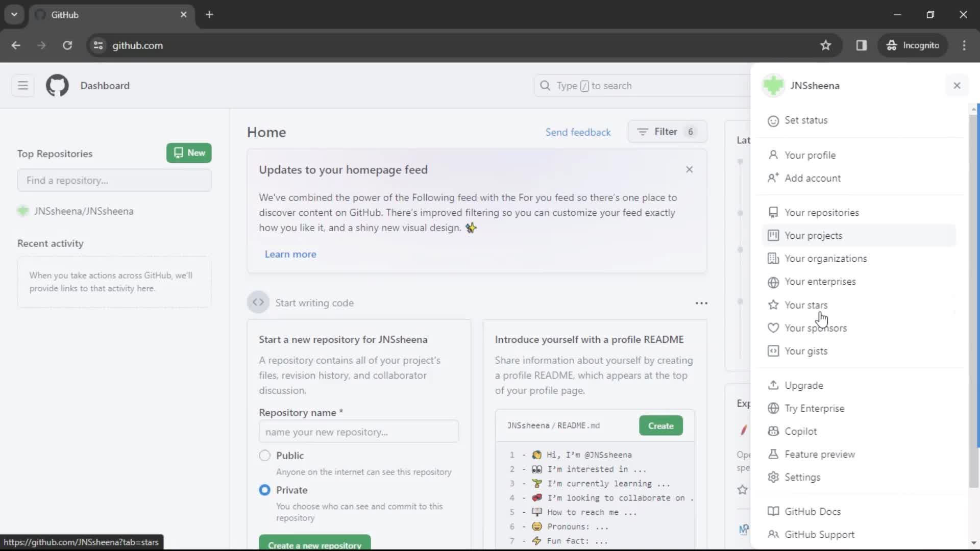Click the Copilot icon
Screen dimensions: 980x551
pyautogui.click(x=773, y=431)
